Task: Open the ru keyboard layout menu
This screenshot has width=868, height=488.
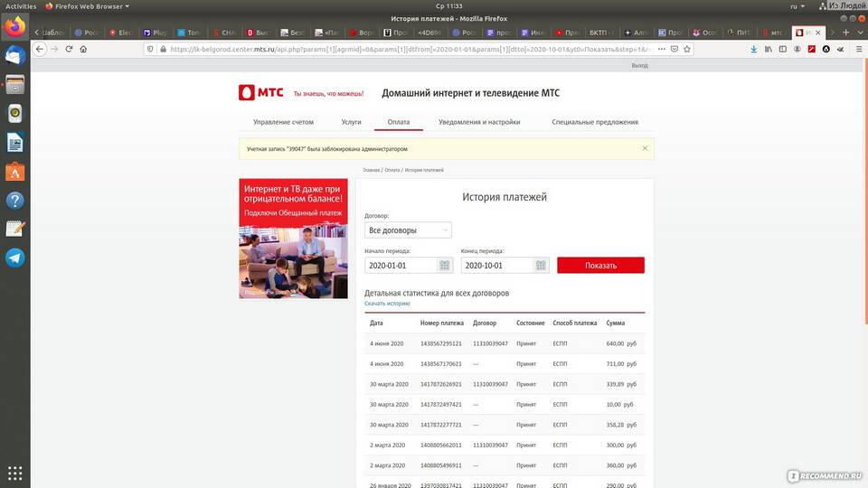Action: (797, 6)
